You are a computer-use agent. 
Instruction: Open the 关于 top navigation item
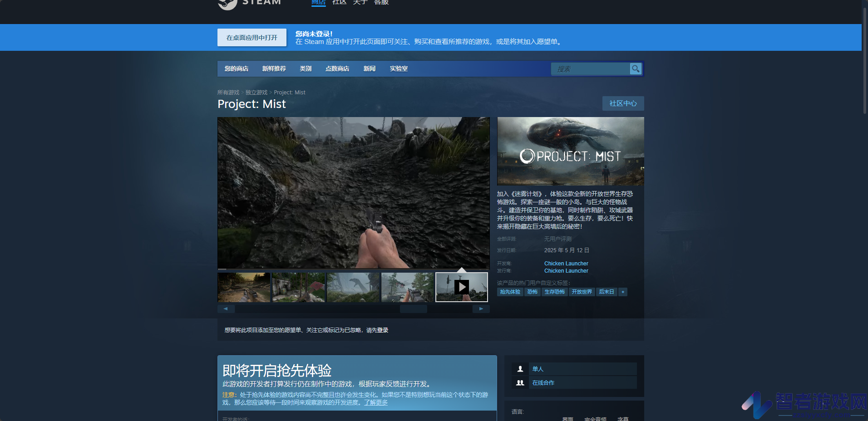(x=360, y=3)
